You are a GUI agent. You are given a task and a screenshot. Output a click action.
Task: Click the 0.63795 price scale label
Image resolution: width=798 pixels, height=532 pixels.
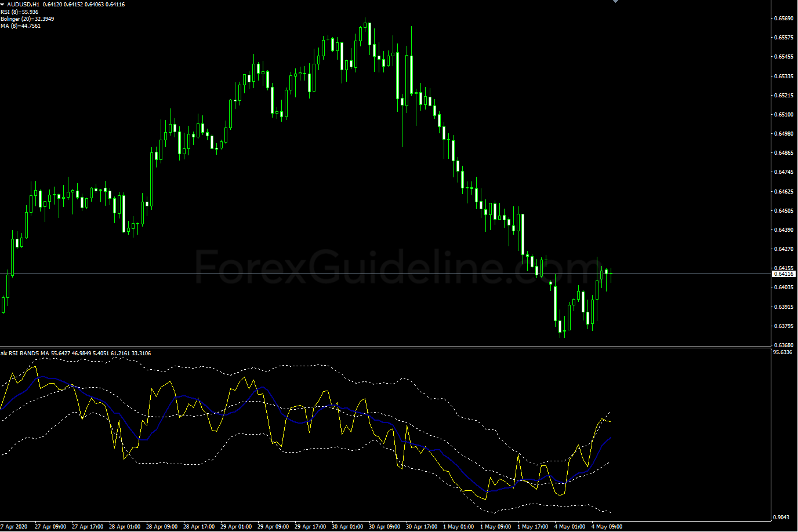(784, 326)
